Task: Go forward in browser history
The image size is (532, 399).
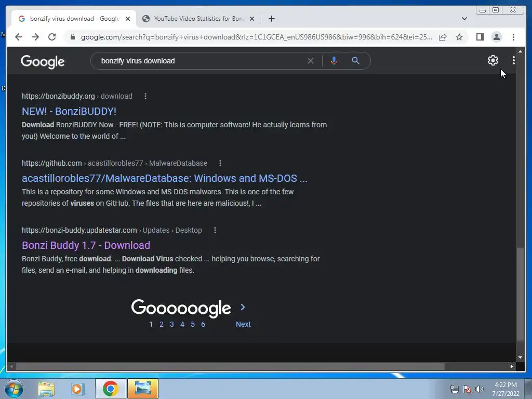Action: (35, 37)
